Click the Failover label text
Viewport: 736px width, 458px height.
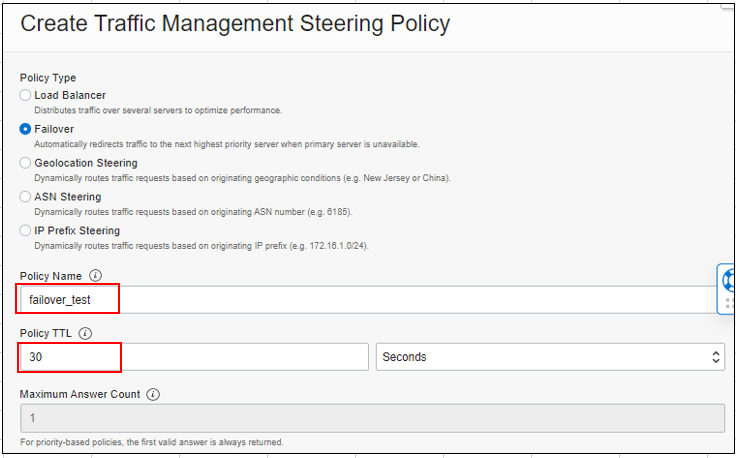(54, 129)
